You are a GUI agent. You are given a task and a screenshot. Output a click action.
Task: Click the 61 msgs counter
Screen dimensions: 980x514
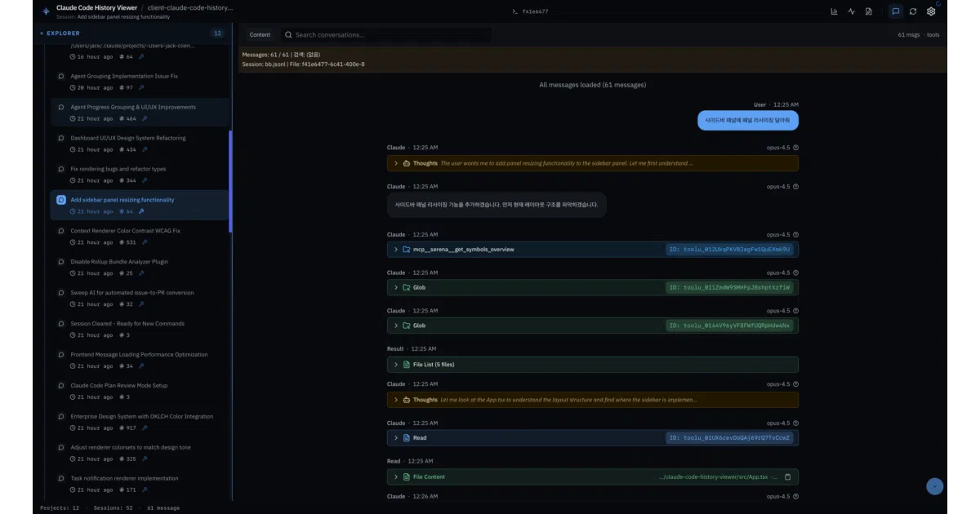909,35
